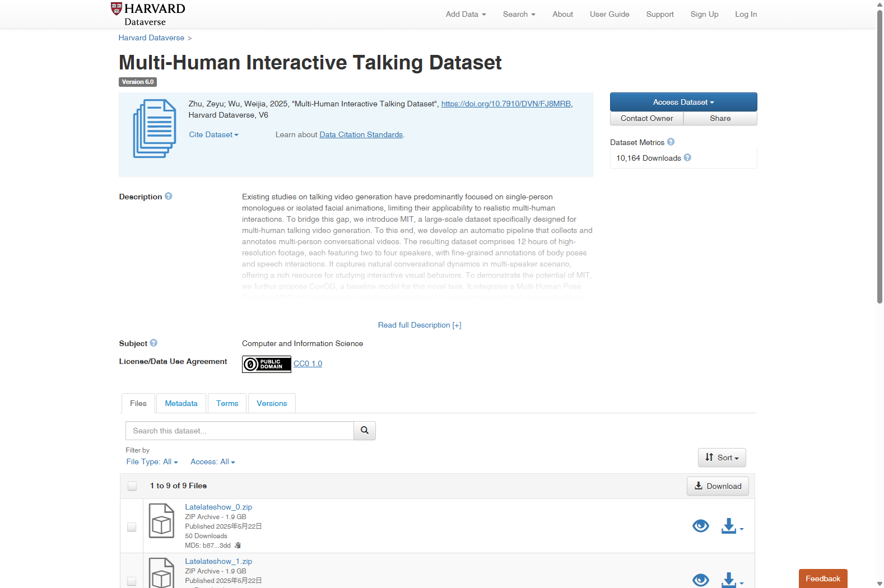
Task: Click the page vertical scrollbar thumb
Action: pos(880,157)
